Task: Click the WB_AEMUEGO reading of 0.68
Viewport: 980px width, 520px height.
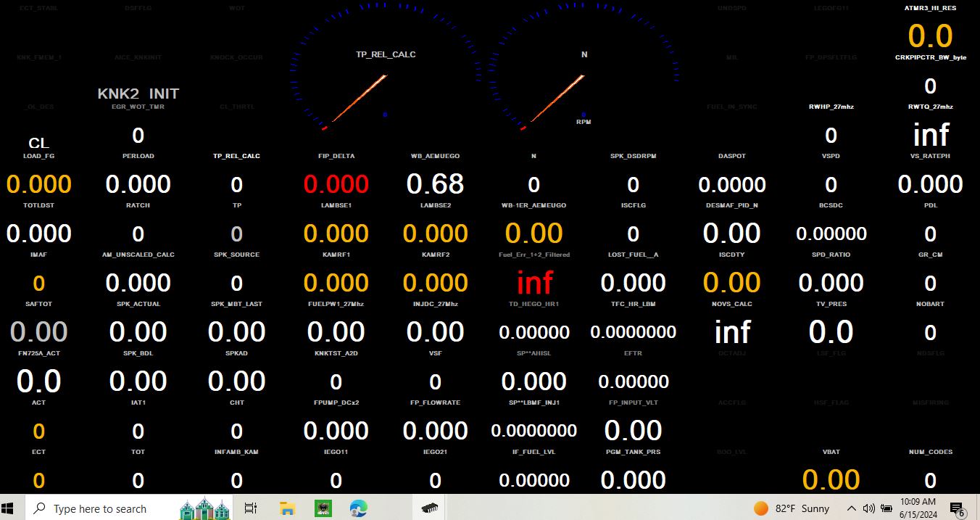Action: click(435, 184)
